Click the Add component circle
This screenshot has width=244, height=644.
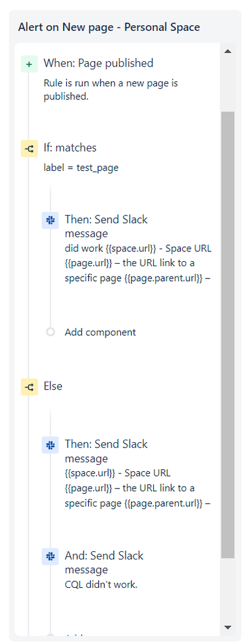(x=50, y=332)
